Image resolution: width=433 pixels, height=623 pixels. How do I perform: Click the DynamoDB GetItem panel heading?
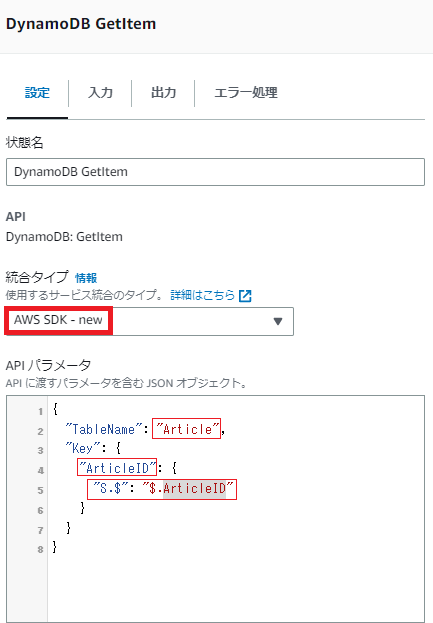coord(81,24)
